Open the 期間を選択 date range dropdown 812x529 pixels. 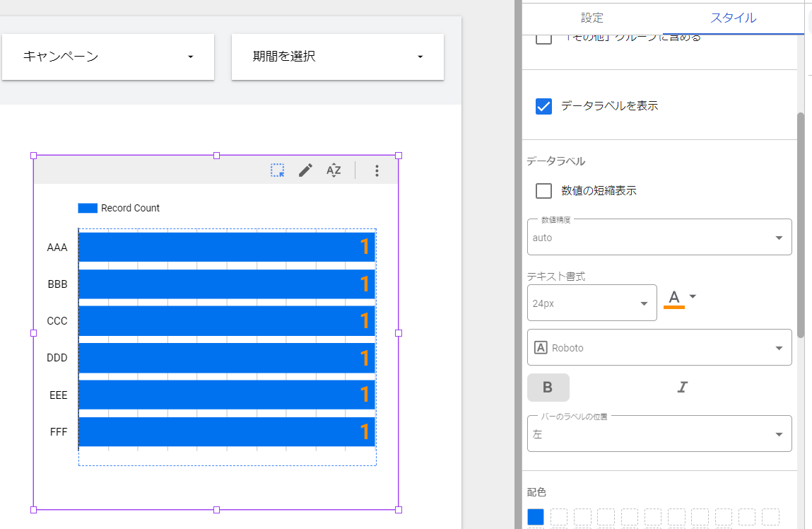338,57
